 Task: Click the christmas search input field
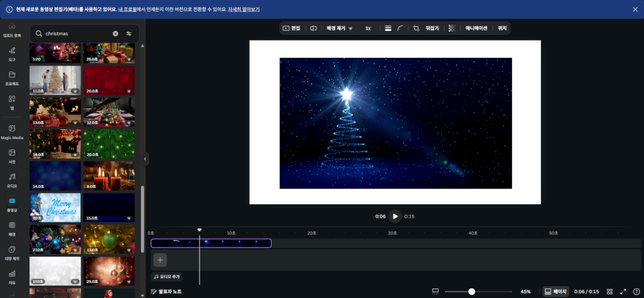[77, 34]
